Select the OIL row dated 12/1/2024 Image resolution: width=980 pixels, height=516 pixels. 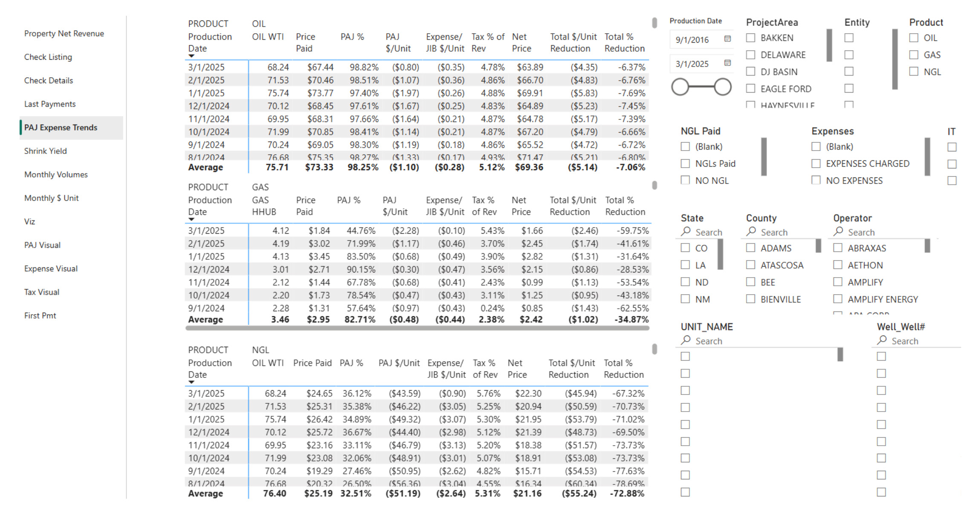[x=417, y=106]
